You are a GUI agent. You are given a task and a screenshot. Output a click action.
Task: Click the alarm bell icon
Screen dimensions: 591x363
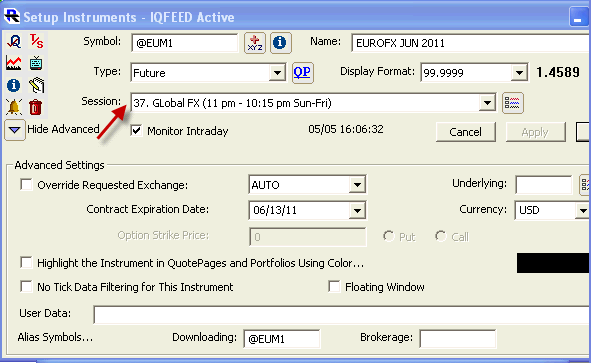click(14, 107)
